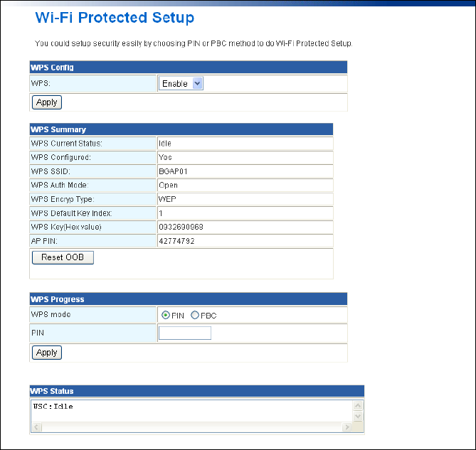Click the WPS Key hex value 0332630968

pos(181,227)
